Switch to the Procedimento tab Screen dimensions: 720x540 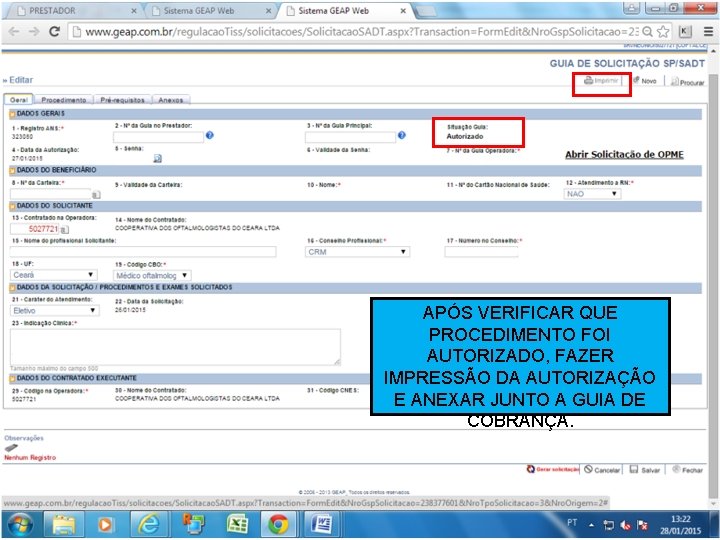[63, 100]
